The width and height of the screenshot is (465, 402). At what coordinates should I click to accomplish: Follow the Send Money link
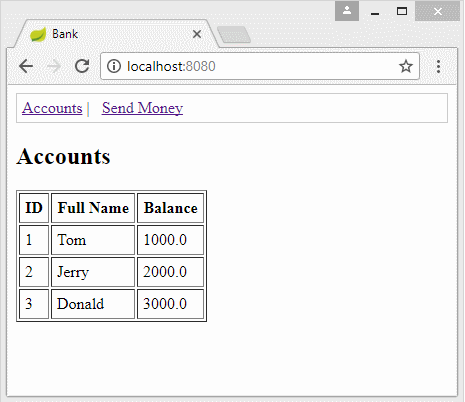(x=142, y=108)
